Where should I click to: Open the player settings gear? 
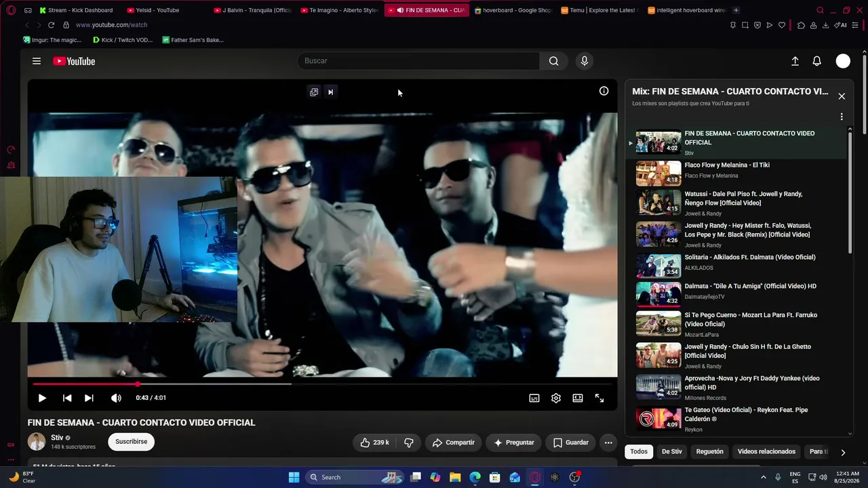pyautogui.click(x=556, y=398)
